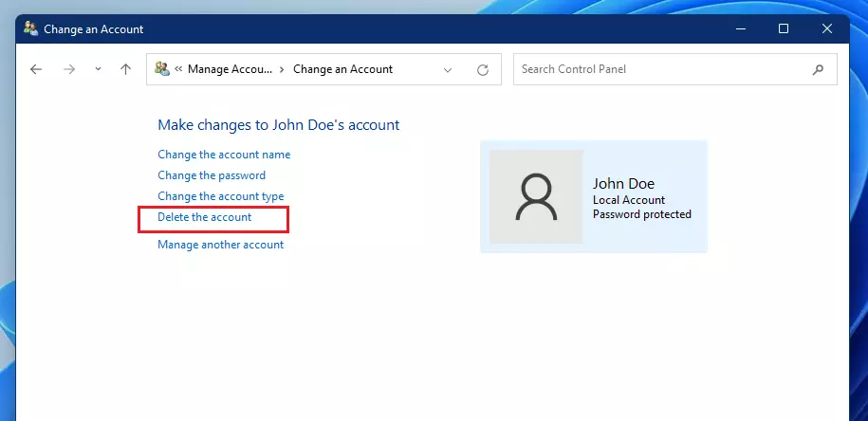The width and height of the screenshot is (868, 421).
Task: Maximize the Change an Account window
Action: (x=784, y=28)
